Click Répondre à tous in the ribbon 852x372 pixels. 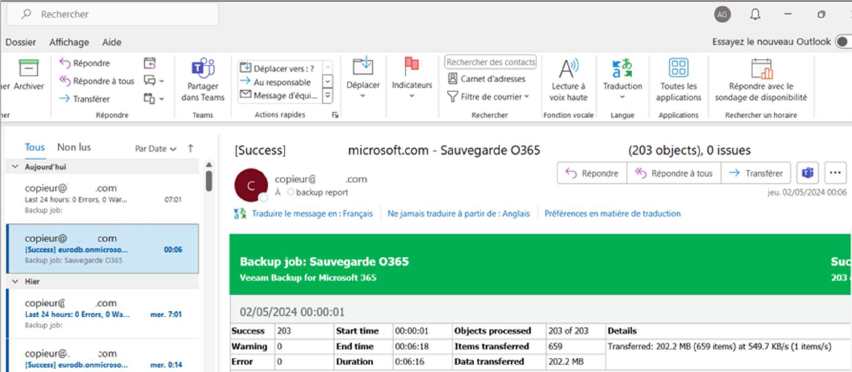point(96,81)
